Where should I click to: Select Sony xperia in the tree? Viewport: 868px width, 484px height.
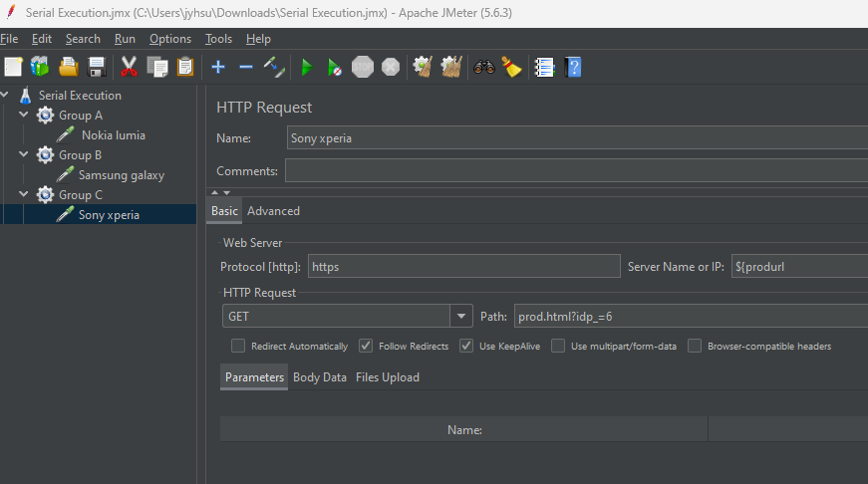[109, 215]
